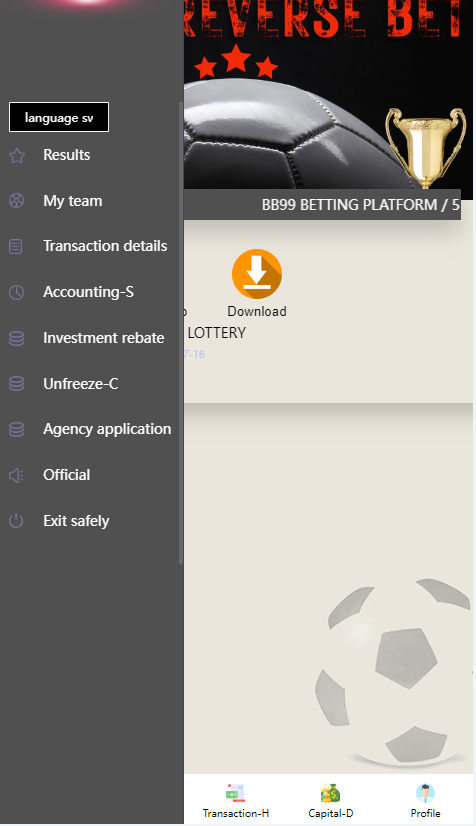
Task: Open the Profile tab
Action: [x=425, y=801]
